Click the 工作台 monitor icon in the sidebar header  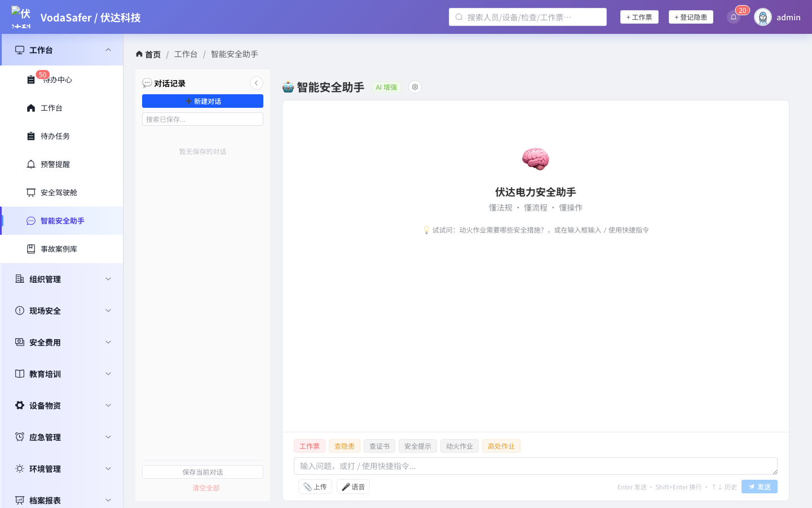[x=20, y=50]
